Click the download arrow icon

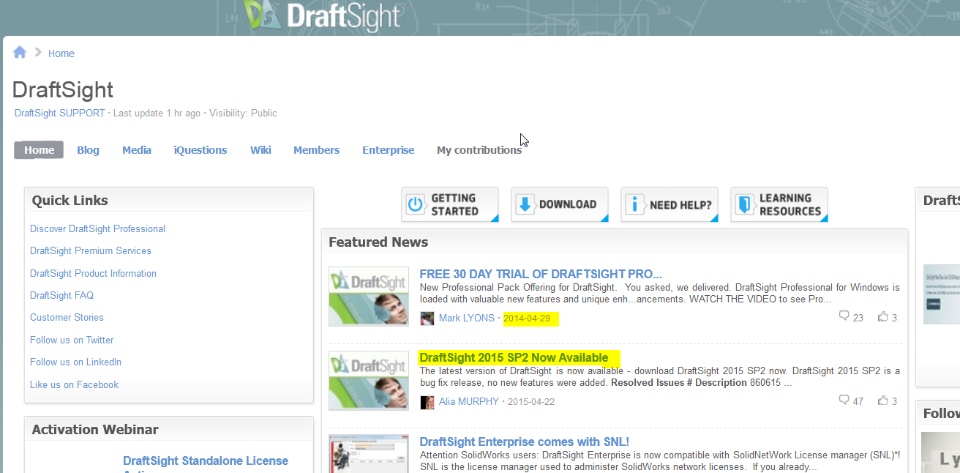pyautogui.click(x=525, y=204)
